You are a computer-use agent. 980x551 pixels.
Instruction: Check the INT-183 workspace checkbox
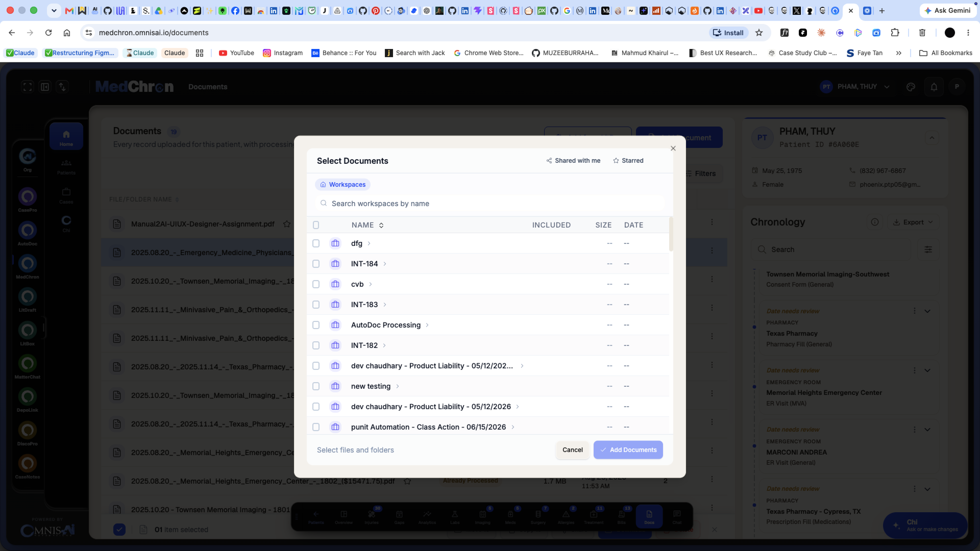pyautogui.click(x=316, y=305)
